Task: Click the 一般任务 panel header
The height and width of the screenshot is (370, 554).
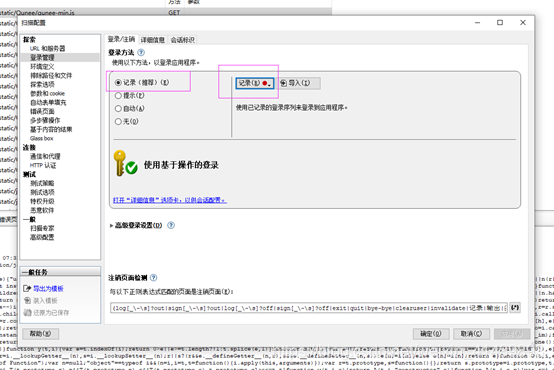Action: click(60, 272)
